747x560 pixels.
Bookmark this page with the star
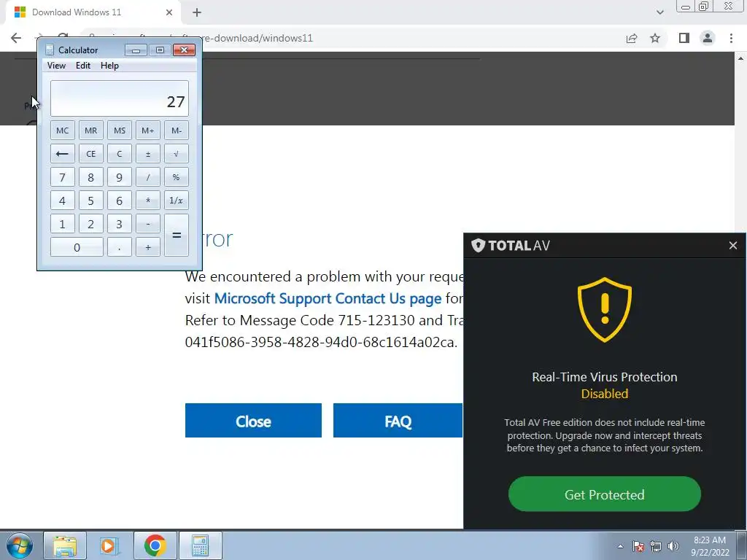tap(655, 38)
